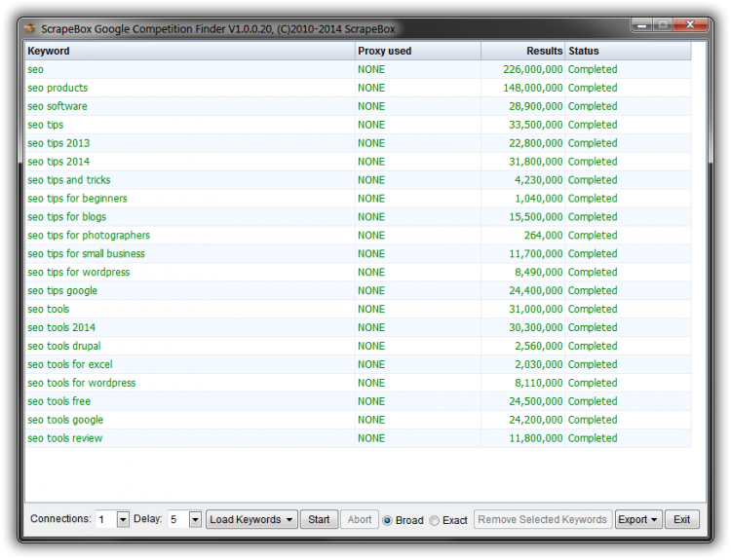This screenshot has height=560, width=731.
Task: Select the 'seo tips 2014' keyword row
Action: [358, 162]
